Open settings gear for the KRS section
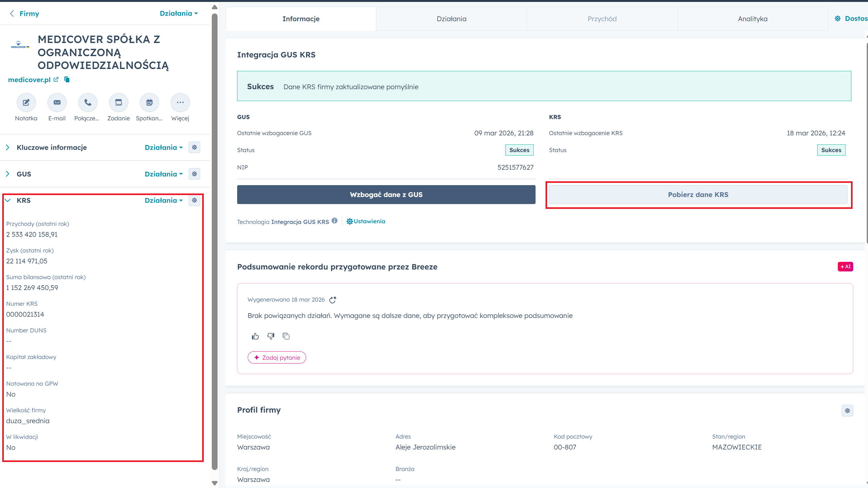868x488 pixels. click(194, 200)
